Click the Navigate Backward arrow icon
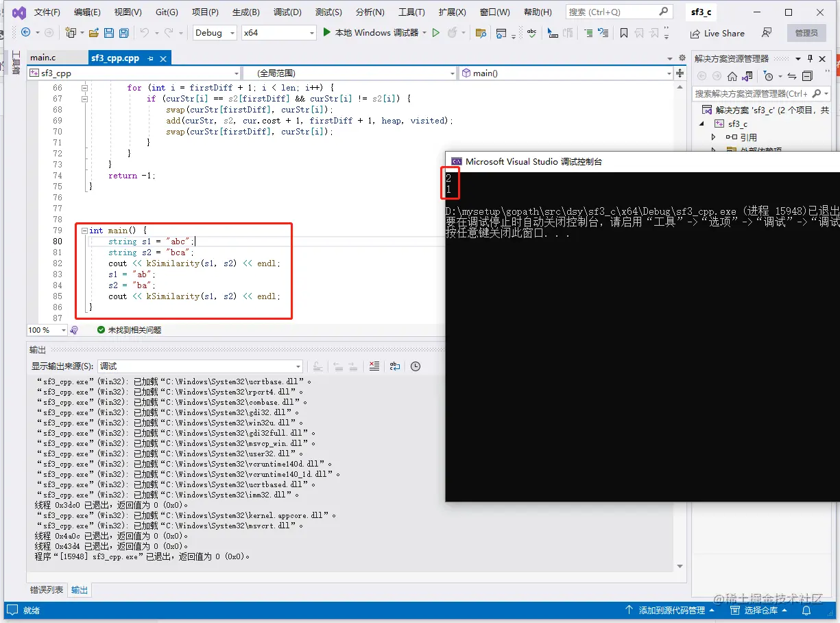The image size is (840, 623). point(26,33)
